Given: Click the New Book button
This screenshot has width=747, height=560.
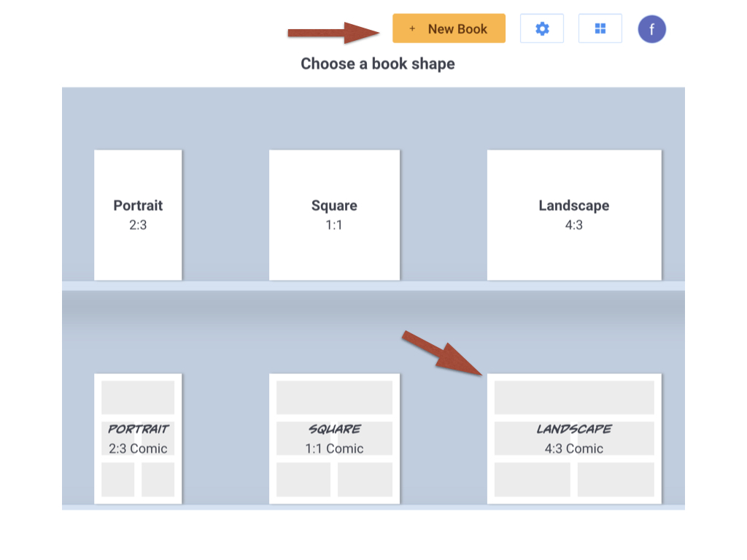Looking at the screenshot, I should pyautogui.click(x=449, y=29).
